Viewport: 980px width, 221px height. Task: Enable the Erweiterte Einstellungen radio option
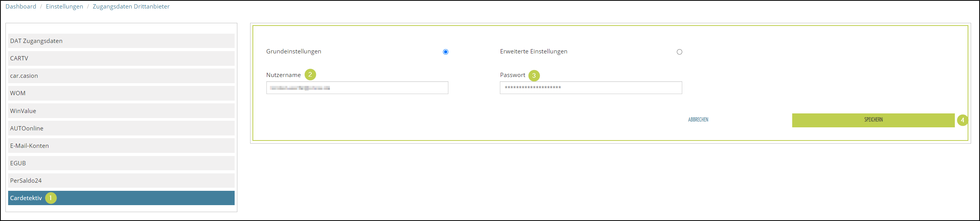679,52
